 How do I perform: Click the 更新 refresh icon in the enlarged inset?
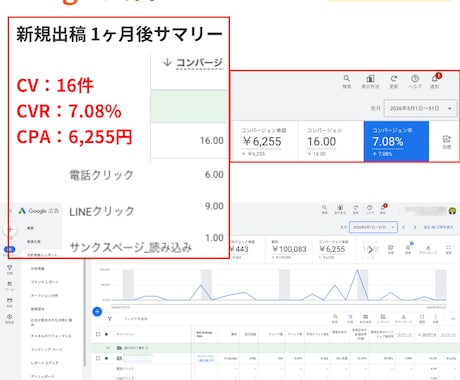click(394, 79)
